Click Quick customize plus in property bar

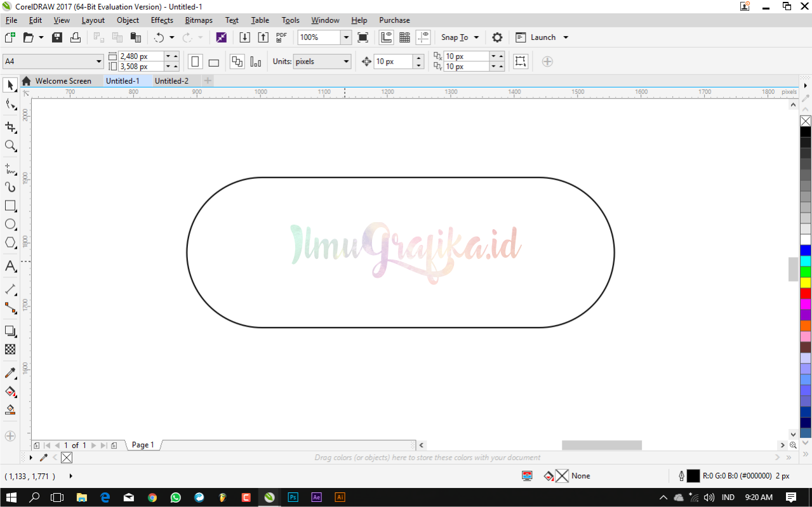click(x=547, y=62)
